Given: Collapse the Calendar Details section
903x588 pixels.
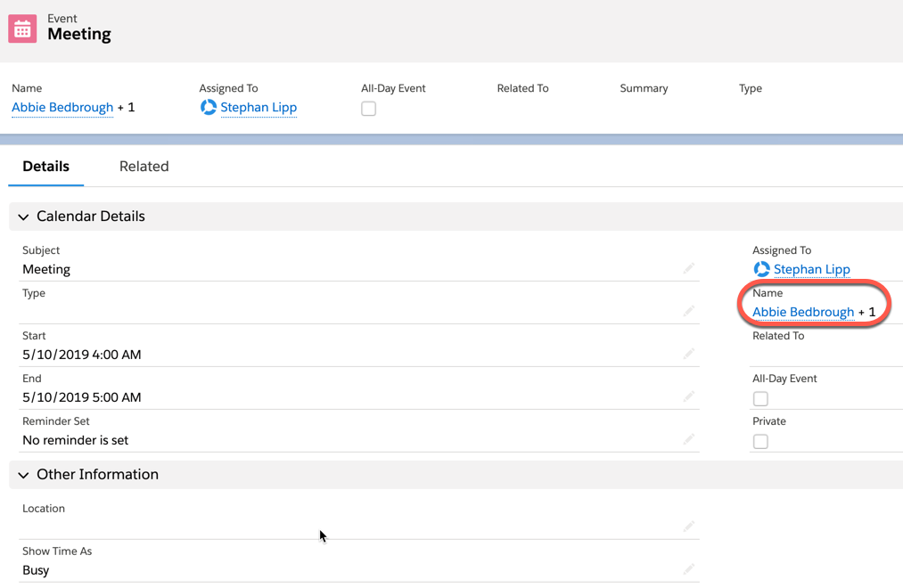Looking at the screenshot, I should point(23,216).
